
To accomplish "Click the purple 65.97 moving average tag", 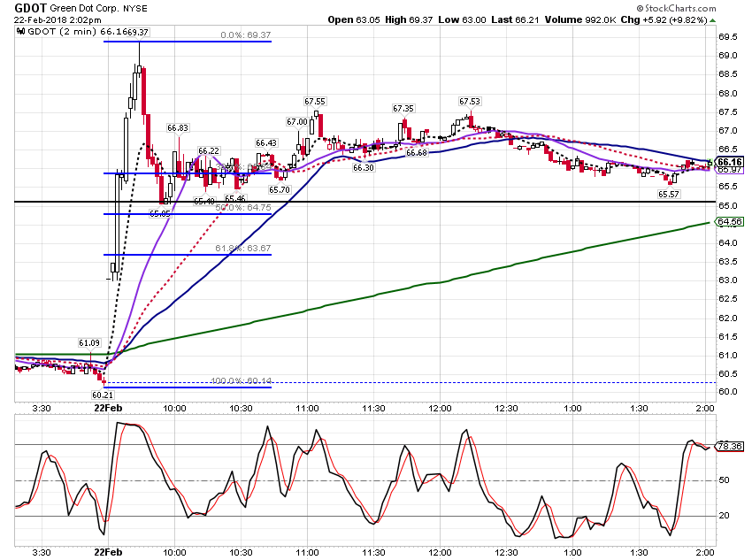I will [730, 170].
